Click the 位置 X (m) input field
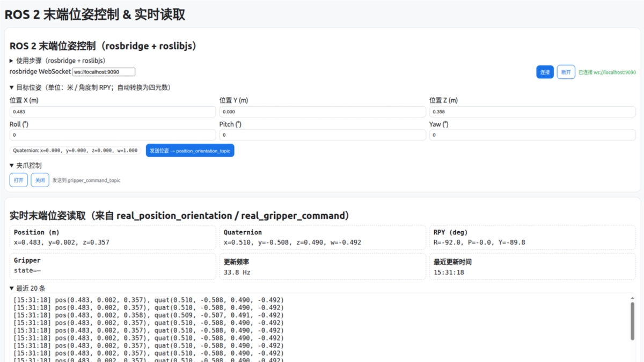 pyautogui.click(x=113, y=112)
